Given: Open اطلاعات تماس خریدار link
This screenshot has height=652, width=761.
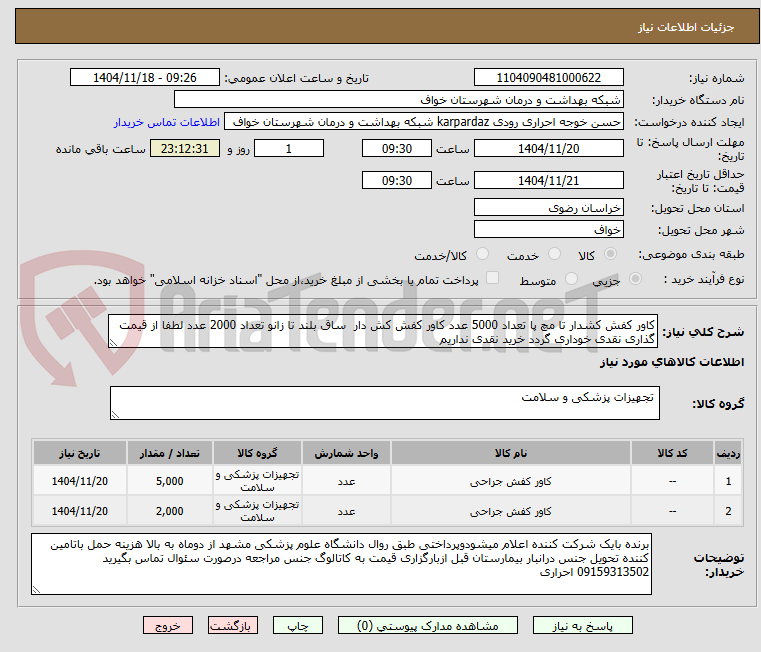Looking at the screenshot, I should coord(167,122).
